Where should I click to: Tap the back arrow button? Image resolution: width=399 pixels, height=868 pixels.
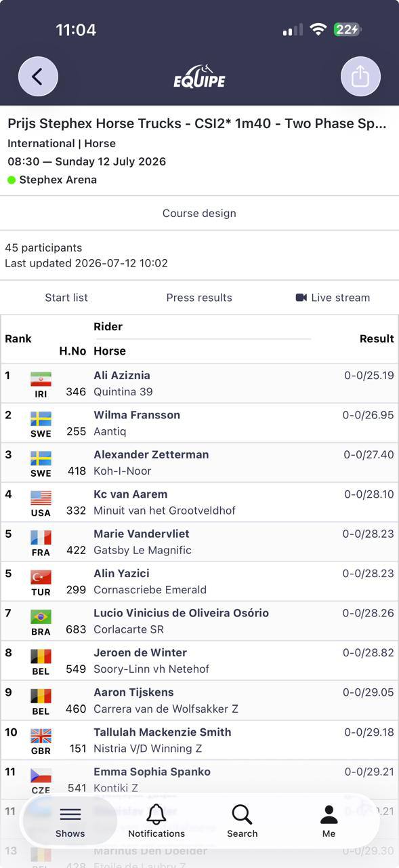pos(38,77)
